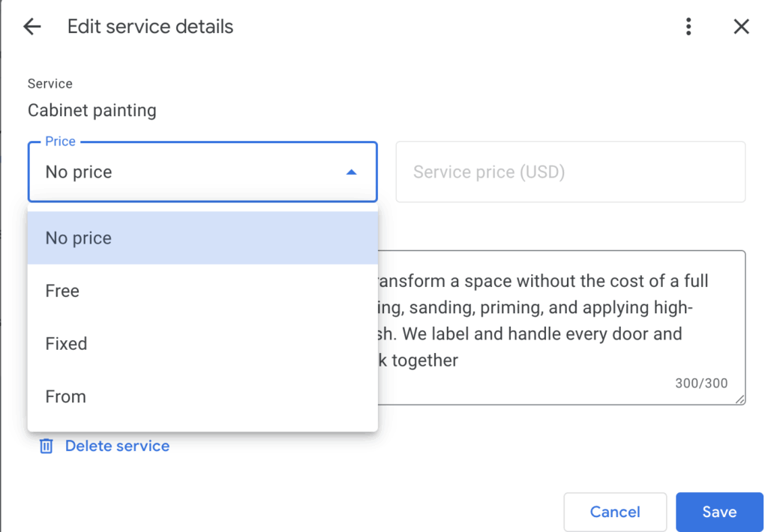Click the "Edit service details" heading
This screenshot has height=532, width=768.
point(150,27)
